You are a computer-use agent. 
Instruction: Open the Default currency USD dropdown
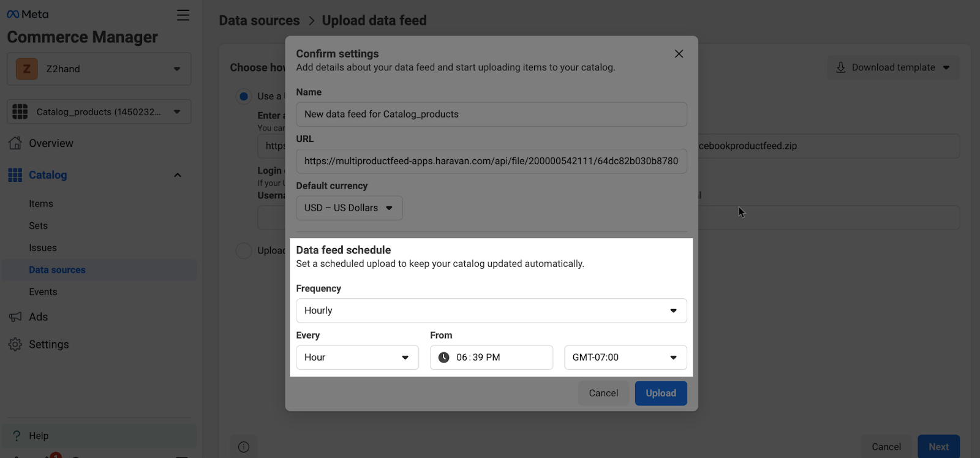pos(349,208)
